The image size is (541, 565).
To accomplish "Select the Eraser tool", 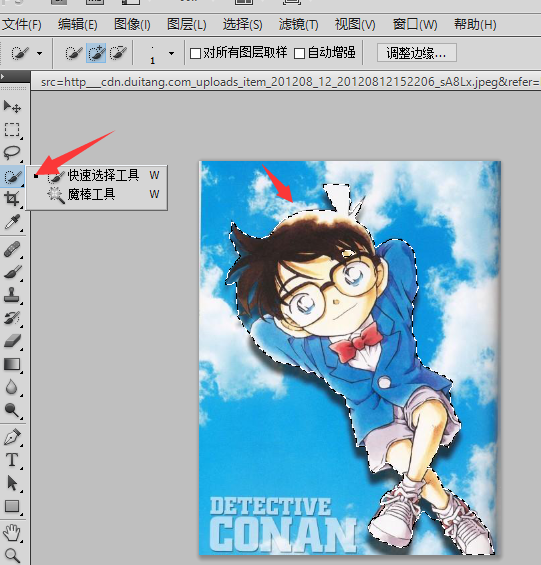I will coord(12,341).
